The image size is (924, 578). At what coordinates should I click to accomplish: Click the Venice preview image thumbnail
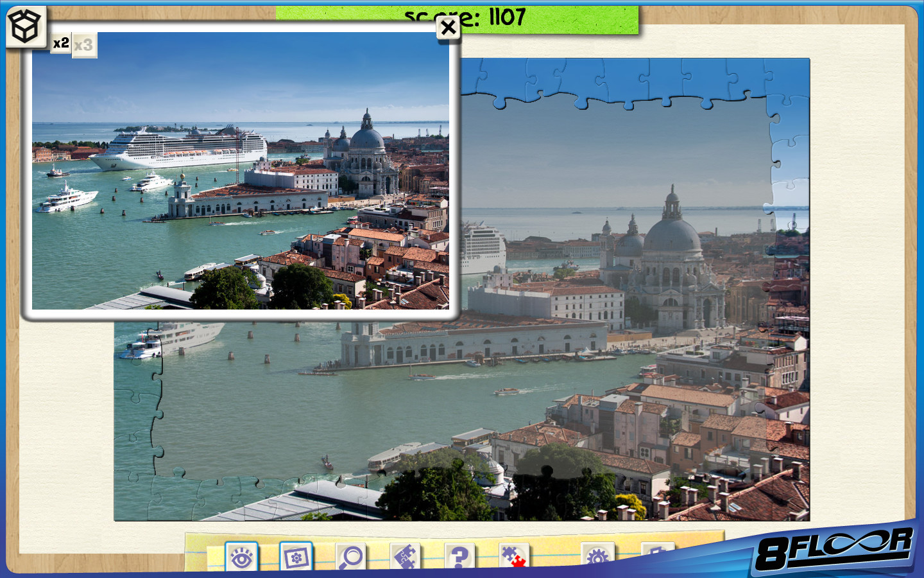coord(244,180)
